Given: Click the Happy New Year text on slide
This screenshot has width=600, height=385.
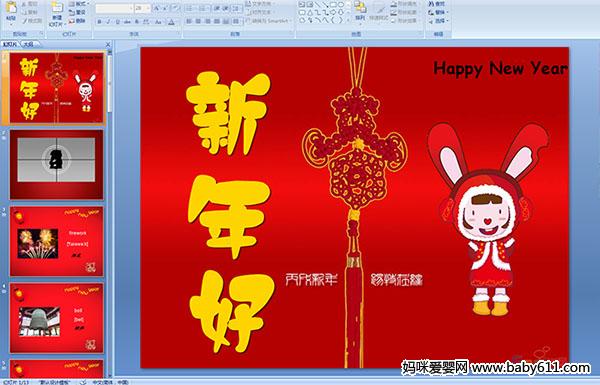Looking at the screenshot, I should [501, 69].
